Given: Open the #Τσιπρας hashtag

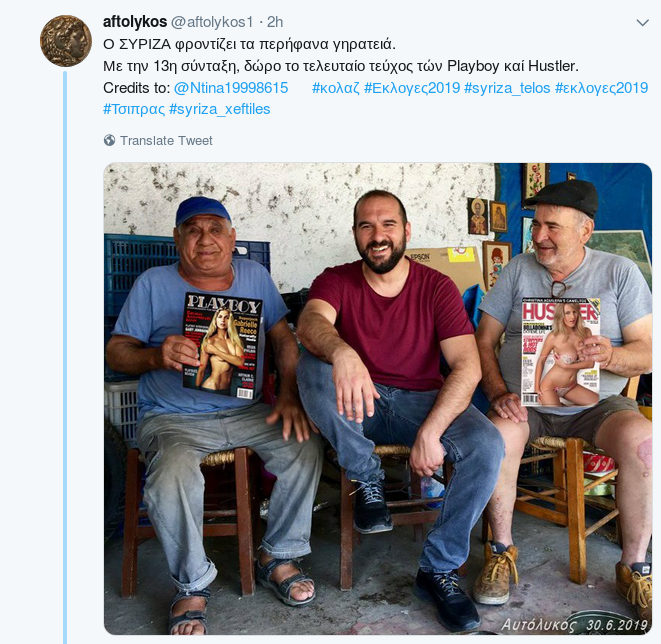Looking at the screenshot, I should pyautogui.click(x=134, y=109).
